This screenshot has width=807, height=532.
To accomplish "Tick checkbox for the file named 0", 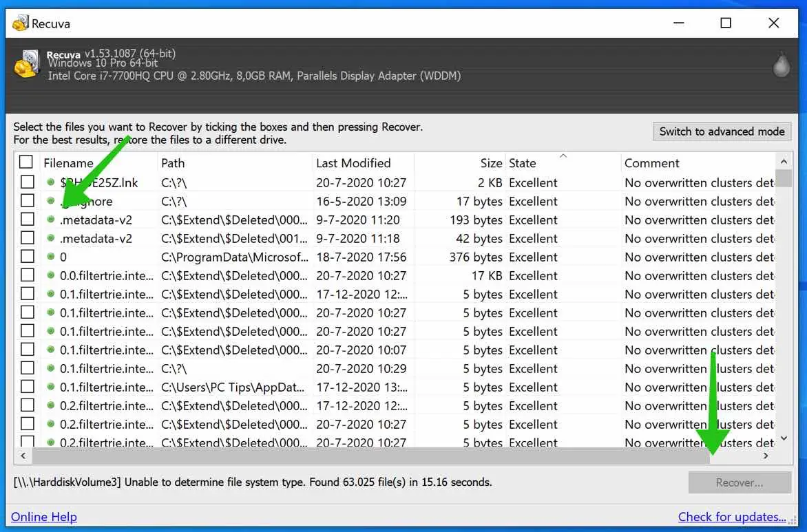I will (28, 256).
